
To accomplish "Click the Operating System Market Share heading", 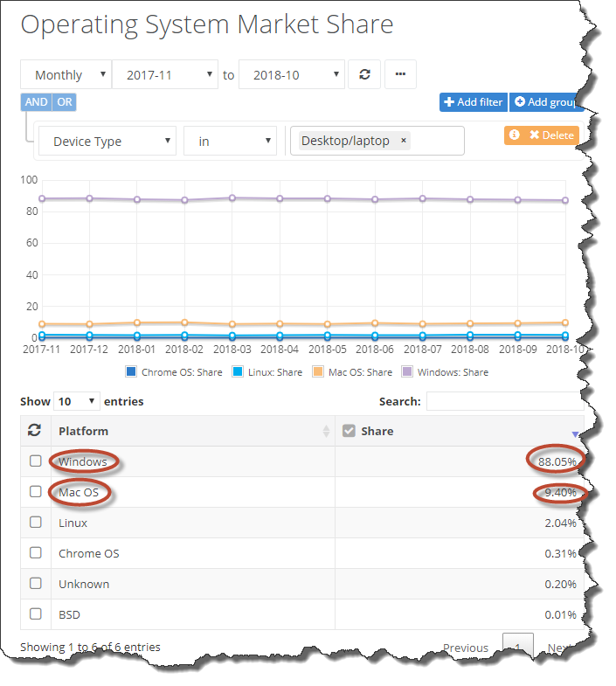I will [x=207, y=25].
